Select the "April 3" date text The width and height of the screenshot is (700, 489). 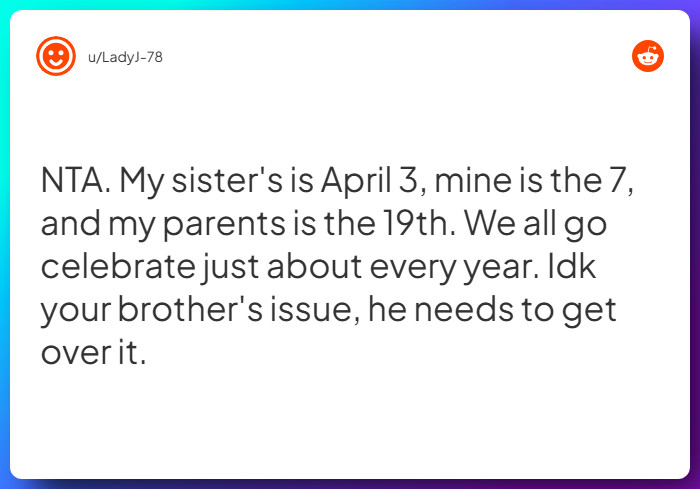coord(373,183)
